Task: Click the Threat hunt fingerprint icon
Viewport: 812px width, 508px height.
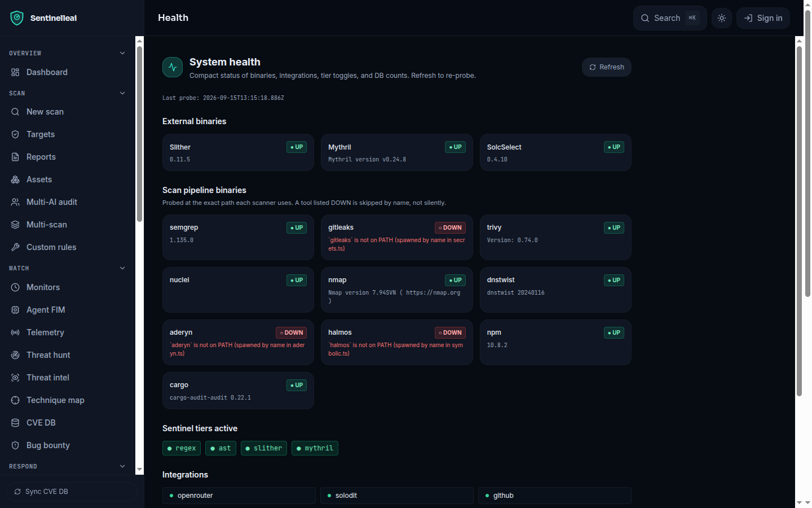Action: [x=15, y=355]
